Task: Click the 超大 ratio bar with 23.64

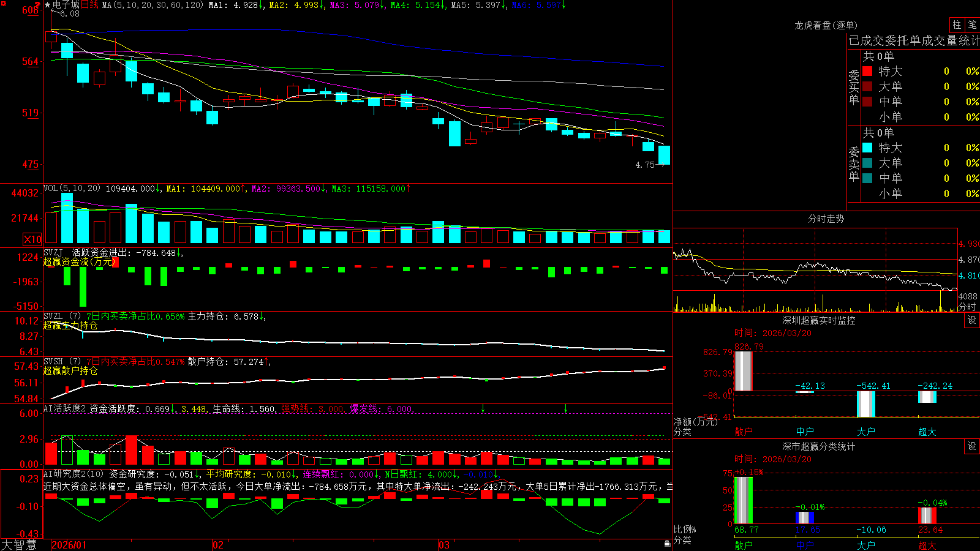Action: click(927, 515)
